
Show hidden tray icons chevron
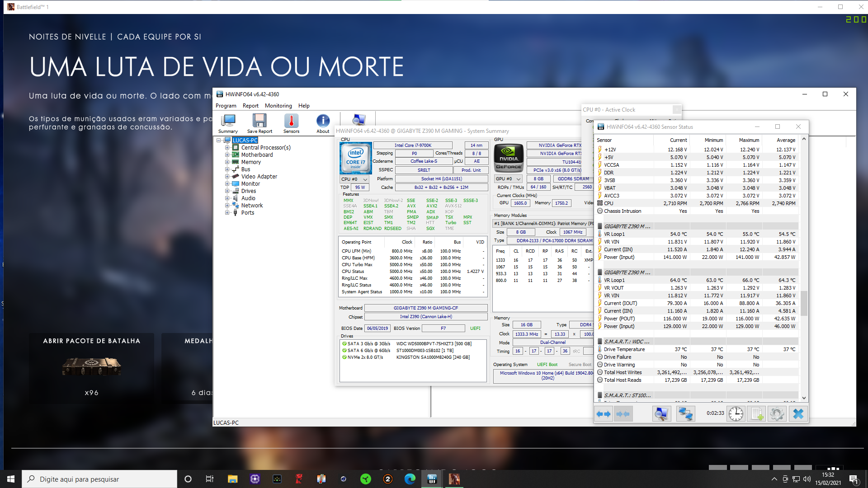tap(774, 479)
